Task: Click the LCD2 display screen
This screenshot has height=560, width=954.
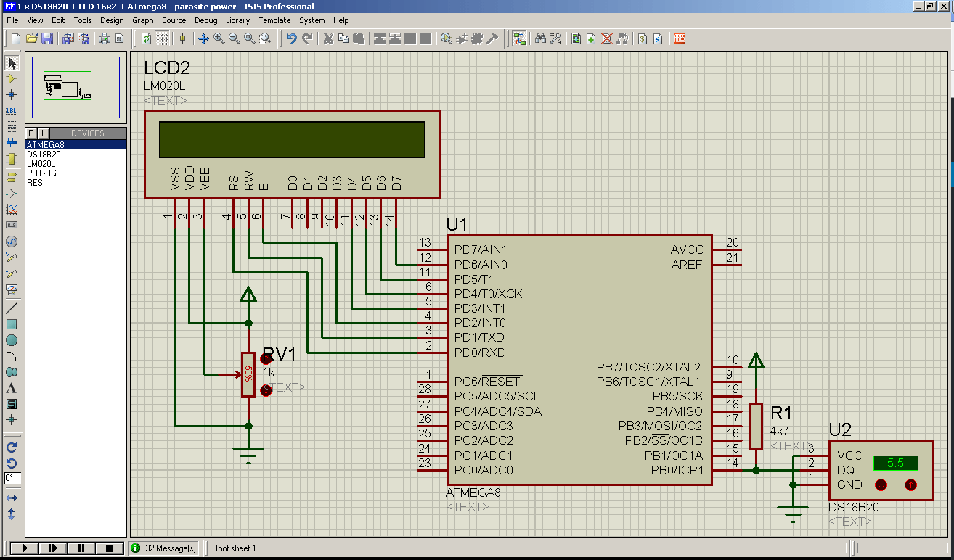Action: click(x=292, y=139)
